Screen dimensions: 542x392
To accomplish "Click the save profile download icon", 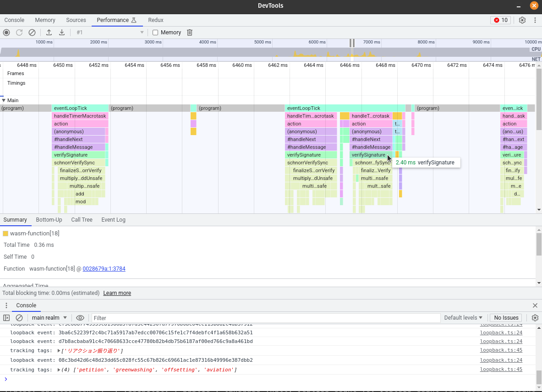I will click(62, 33).
